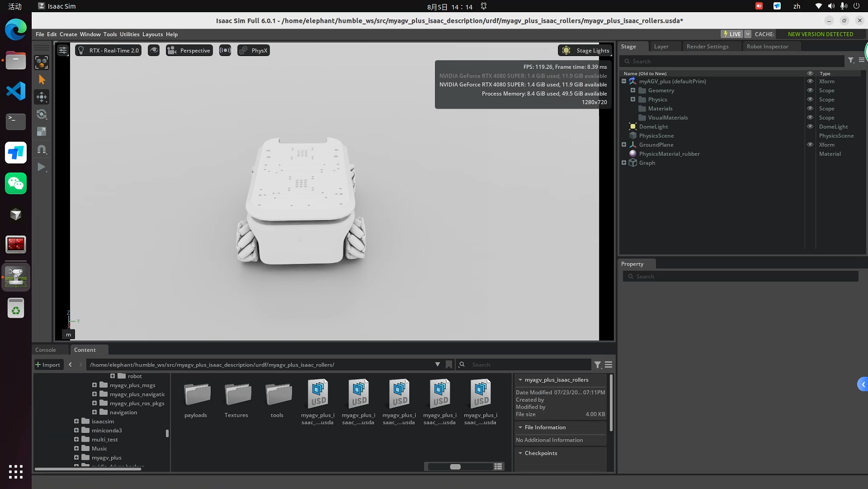Expand the Graph node
Screen dimensions: 868x489
coord(624,163)
